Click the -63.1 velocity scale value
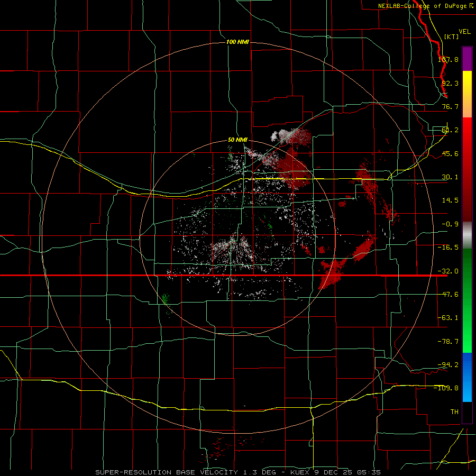This screenshot has height=476, width=476. pos(448,318)
